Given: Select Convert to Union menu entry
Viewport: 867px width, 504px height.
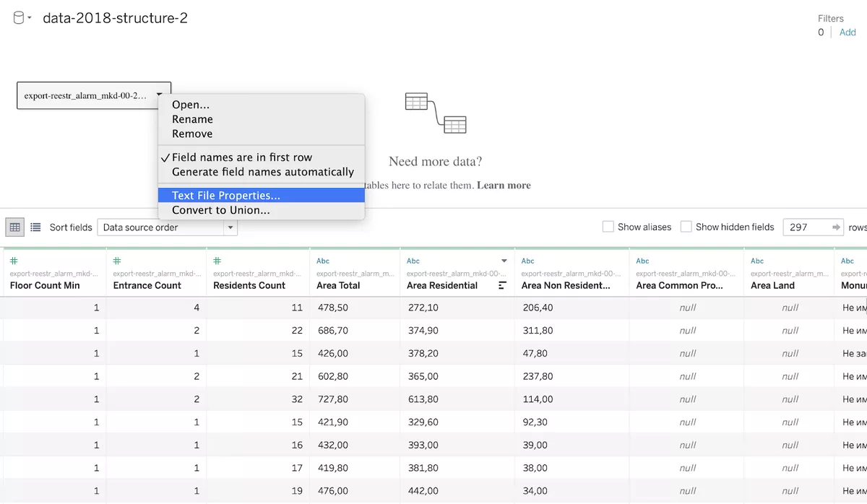Looking at the screenshot, I should [x=221, y=210].
